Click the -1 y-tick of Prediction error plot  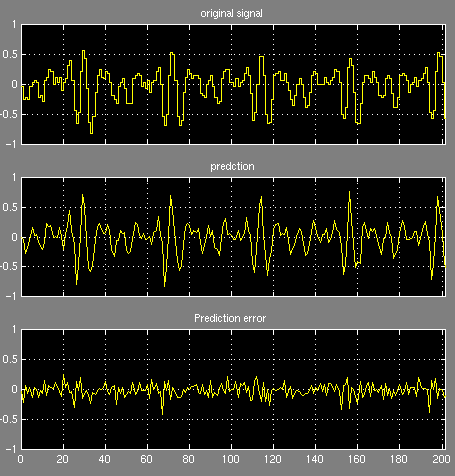click(x=11, y=449)
